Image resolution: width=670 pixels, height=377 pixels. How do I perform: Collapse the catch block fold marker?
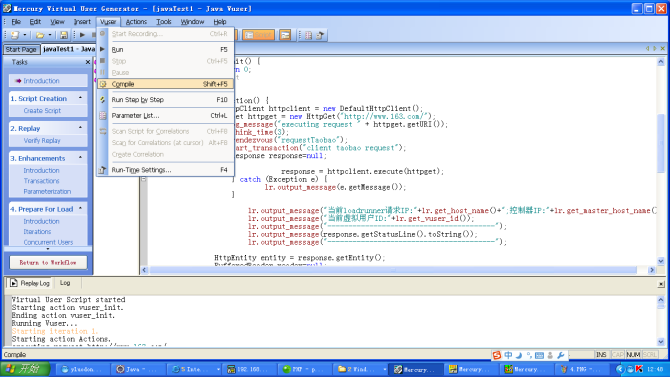pyautogui.click(x=144, y=179)
